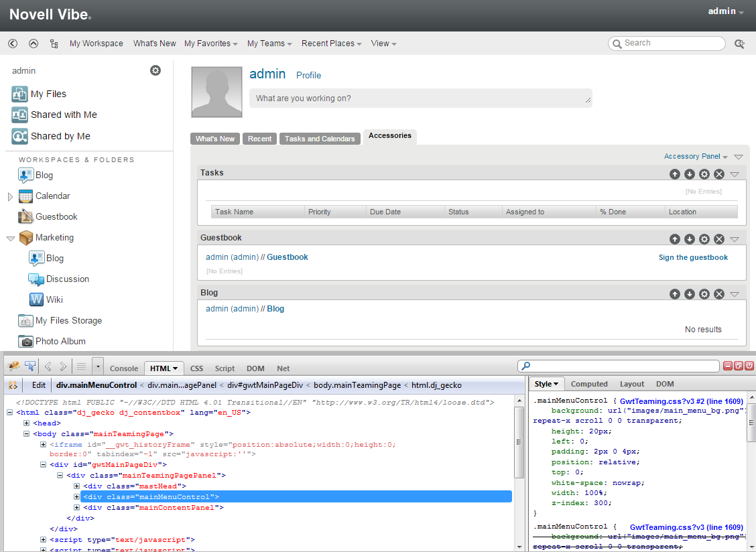This screenshot has height=552, width=756.
Task: Click the Sign the guestbook link
Action: [693, 257]
